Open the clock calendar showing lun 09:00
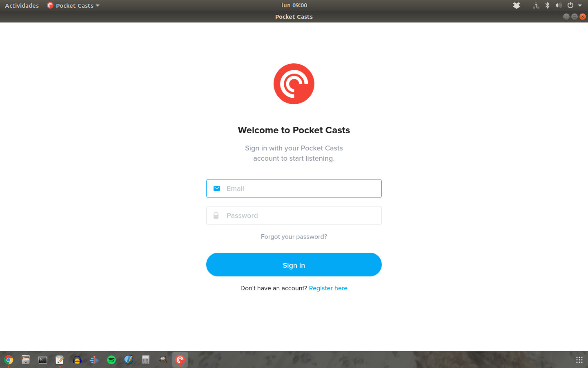This screenshot has width=588, height=368. point(294,5)
